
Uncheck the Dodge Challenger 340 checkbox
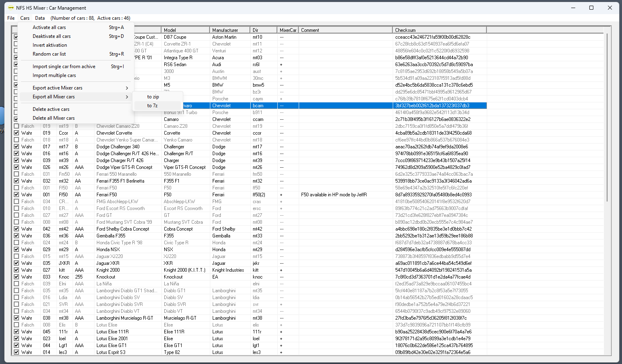(x=17, y=147)
